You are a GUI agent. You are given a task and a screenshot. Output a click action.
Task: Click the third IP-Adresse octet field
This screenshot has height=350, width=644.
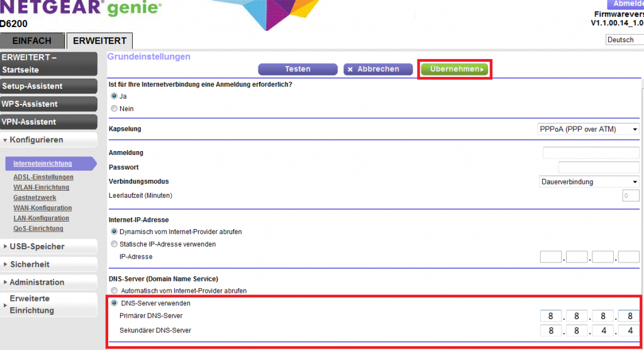(603, 257)
